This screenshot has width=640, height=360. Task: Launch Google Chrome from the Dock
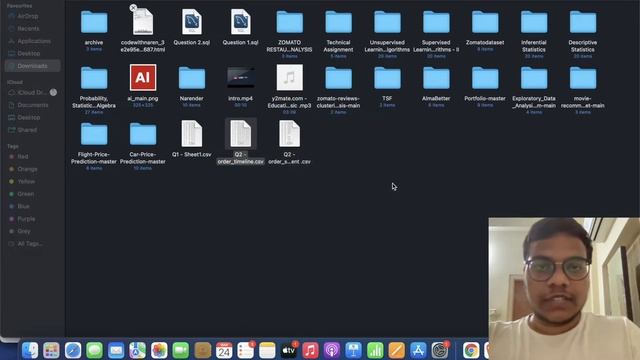tap(471, 350)
